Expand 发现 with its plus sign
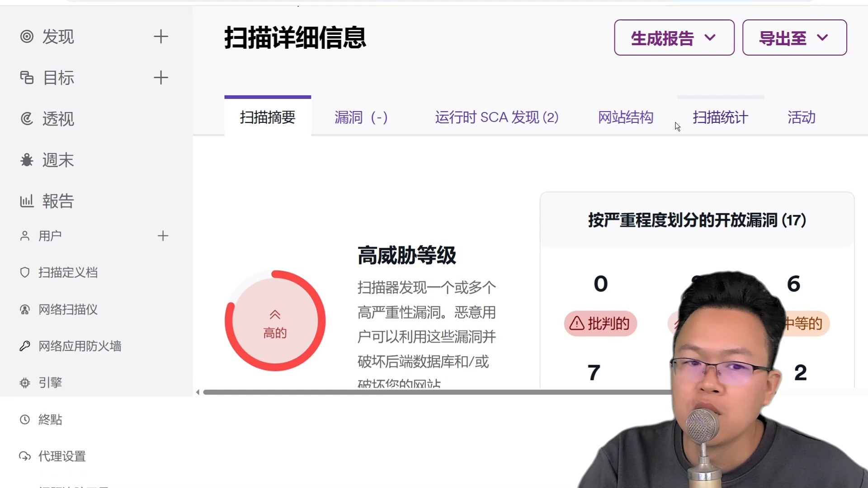This screenshot has width=868, height=488. point(161,37)
